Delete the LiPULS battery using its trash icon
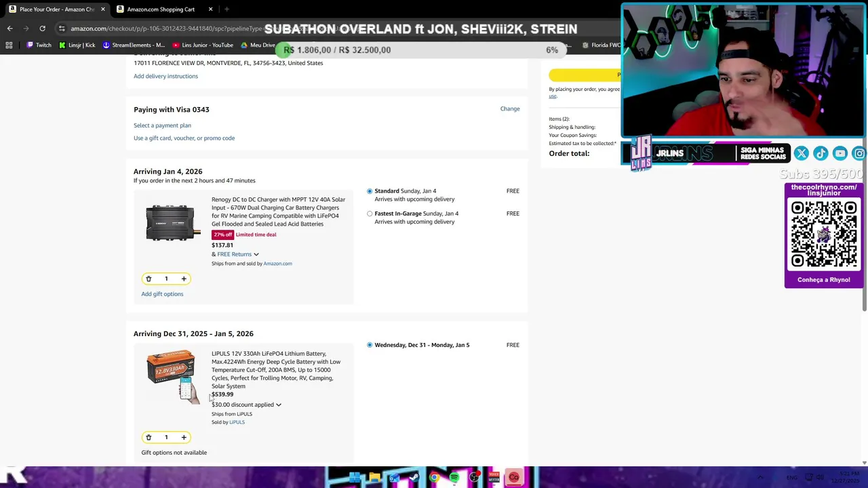This screenshot has width=868, height=488. pyautogui.click(x=149, y=437)
